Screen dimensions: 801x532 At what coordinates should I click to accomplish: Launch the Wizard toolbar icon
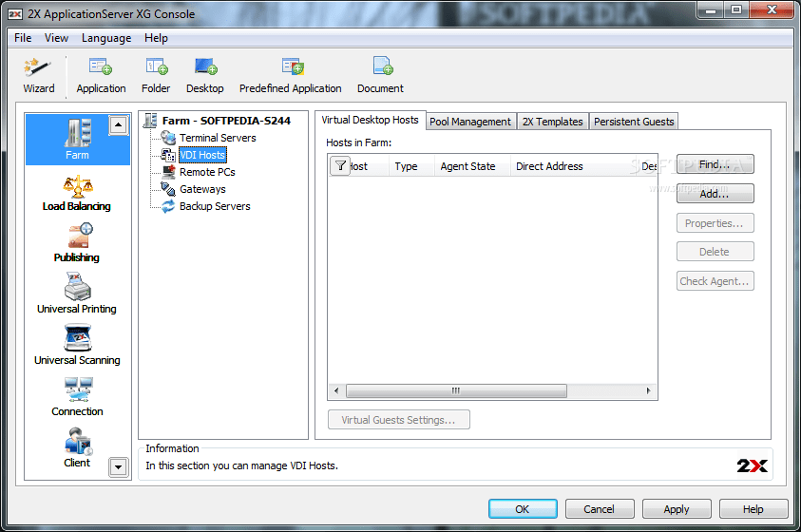pyautogui.click(x=38, y=76)
